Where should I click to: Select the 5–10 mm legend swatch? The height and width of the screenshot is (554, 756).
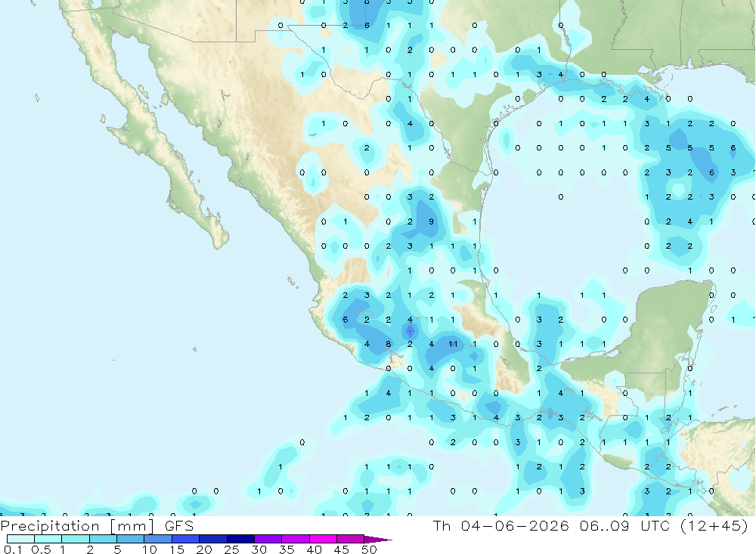(x=131, y=539)
